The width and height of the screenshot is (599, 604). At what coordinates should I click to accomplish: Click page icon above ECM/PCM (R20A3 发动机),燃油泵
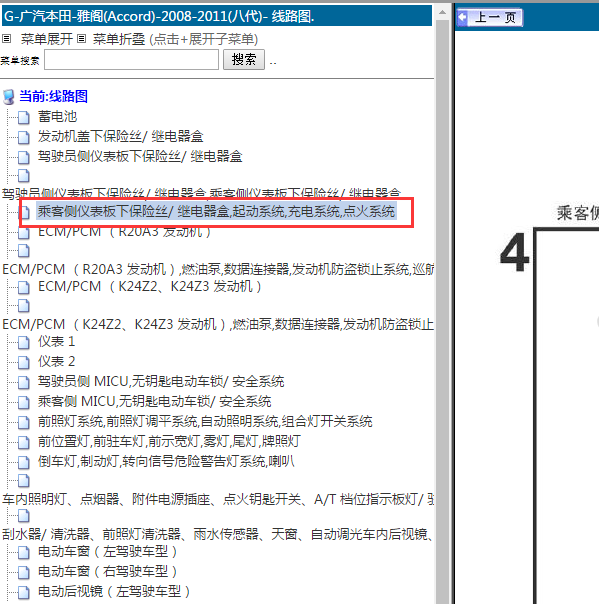[23, 251]
